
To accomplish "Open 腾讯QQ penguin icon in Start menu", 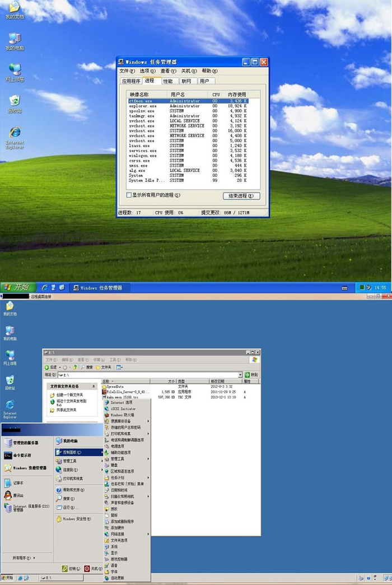I will [x=8, y=495].
